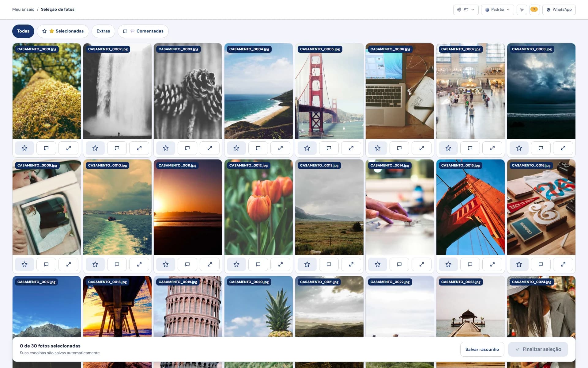Go to Meu Ensaio breadcrumb link
Image resolution: width=588 pixels, height=368 pixels.
coord(23,10)
